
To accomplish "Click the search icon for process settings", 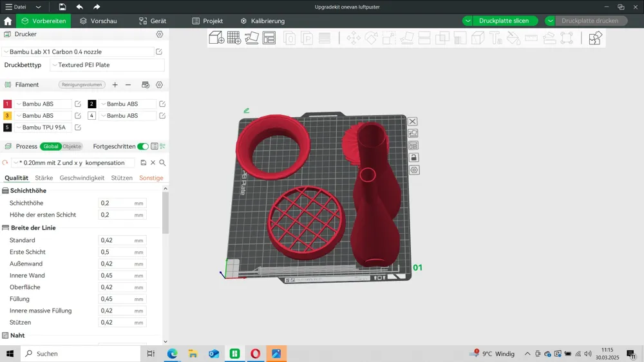I will [x=163, y=163].
